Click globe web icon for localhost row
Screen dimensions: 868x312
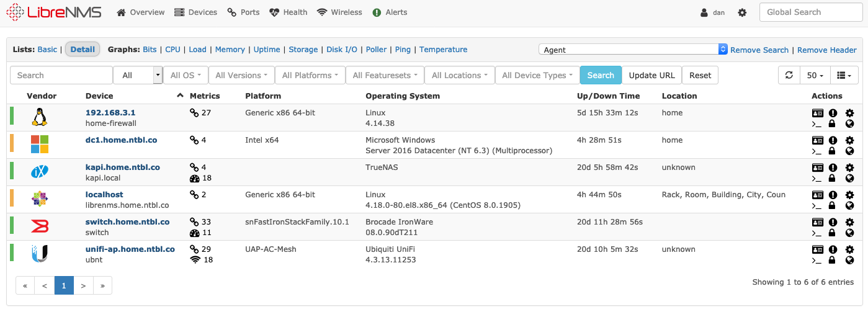(x=849, y=205)
